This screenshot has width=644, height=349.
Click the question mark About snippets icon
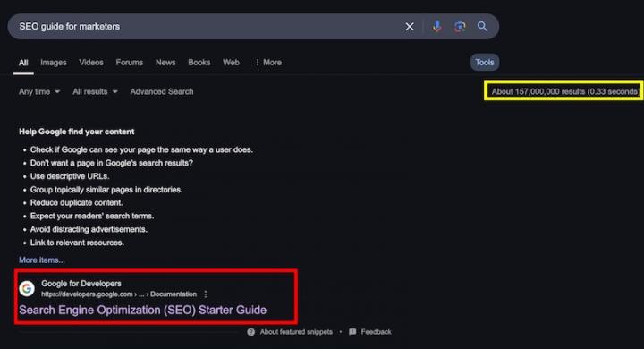coord(251,332)
